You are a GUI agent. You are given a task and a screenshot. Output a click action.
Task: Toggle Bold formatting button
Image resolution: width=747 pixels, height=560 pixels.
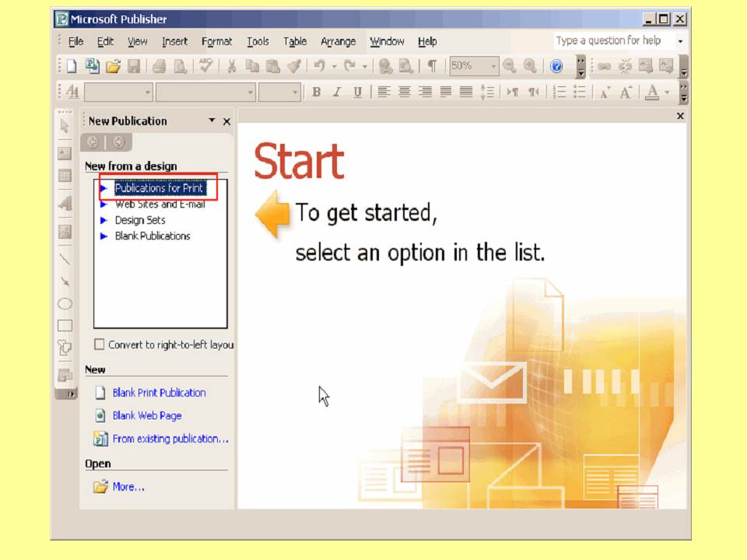click(x=316, y=92)
